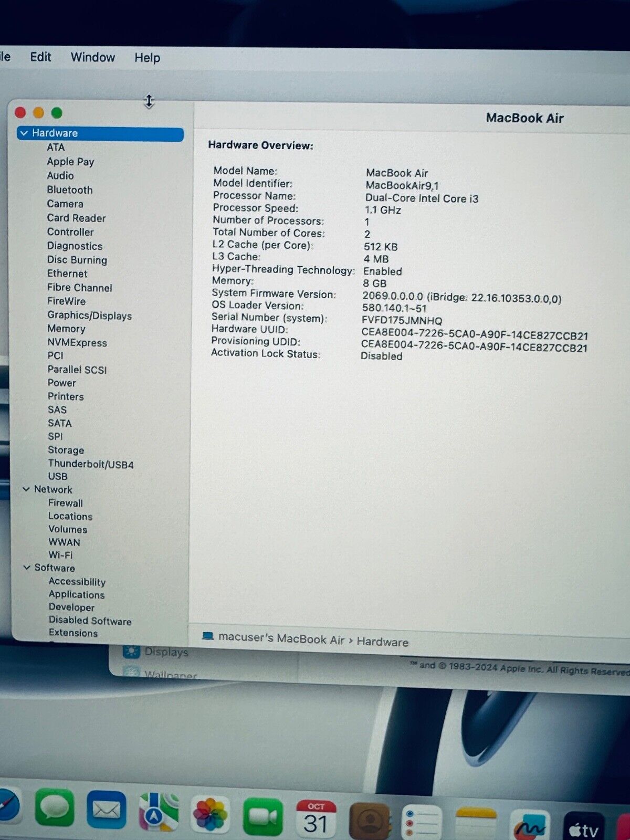Select Graphics/Displays in the sidebar

click(89, 316)
